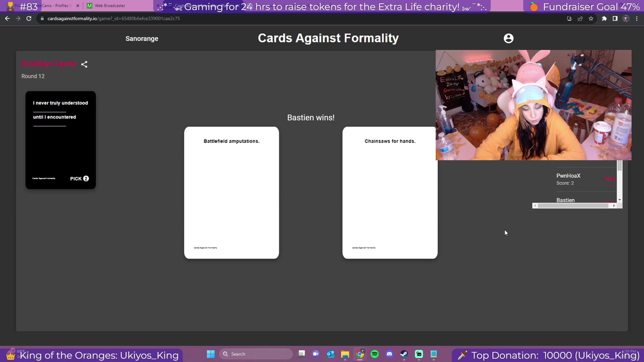Click the Round 12 label
This screenshot has height=362, width=644.
pyautogui.click(x=33, y=76)
